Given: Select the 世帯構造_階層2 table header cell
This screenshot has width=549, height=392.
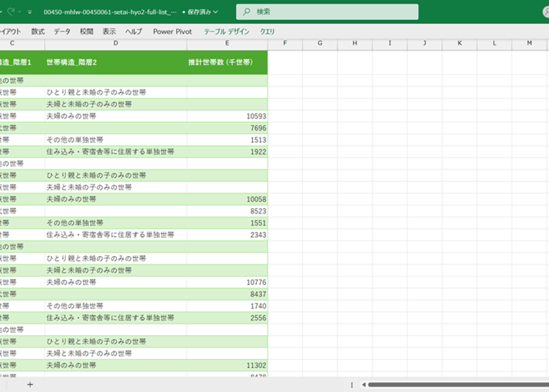Looking at the screenshot, I should (x=116, y=62).
